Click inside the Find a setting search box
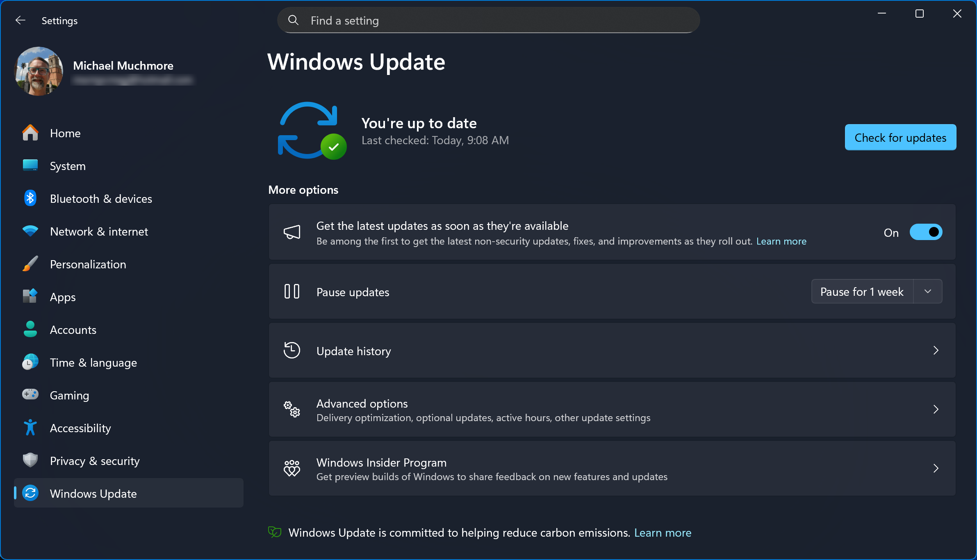The height and width of the screenshot is (560, 977). pyautogui.click(x=488, y=20)
